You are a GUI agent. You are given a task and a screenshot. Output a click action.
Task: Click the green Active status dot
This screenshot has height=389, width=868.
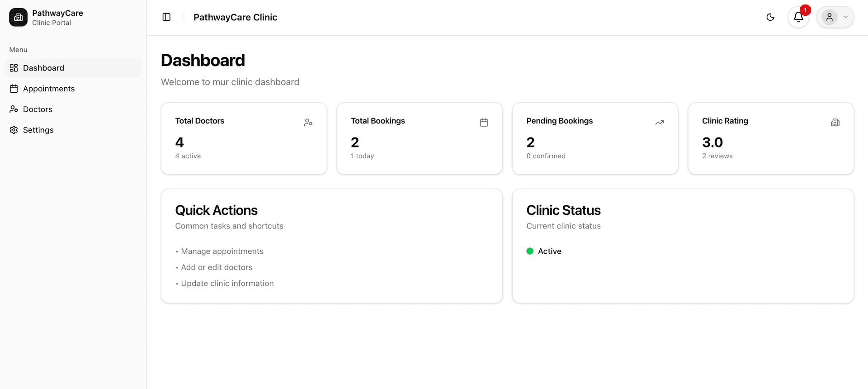(x=530, y=251)
